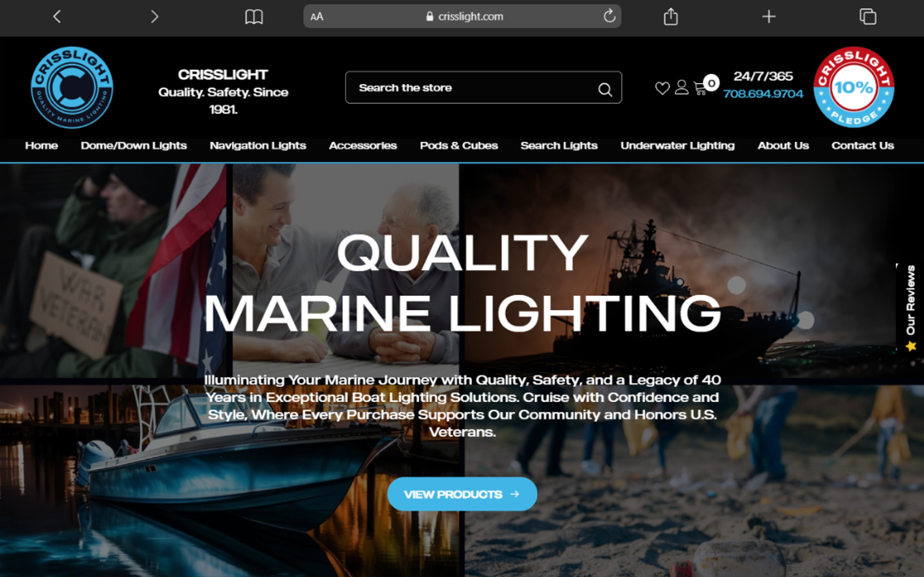
Task: Reload the page with the refresh icon
Action: (609, 16)
